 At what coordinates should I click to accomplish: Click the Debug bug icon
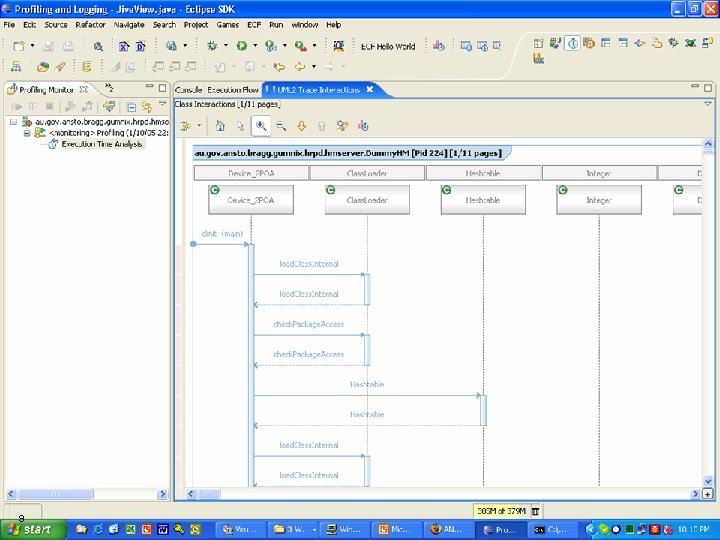(212, 46)
